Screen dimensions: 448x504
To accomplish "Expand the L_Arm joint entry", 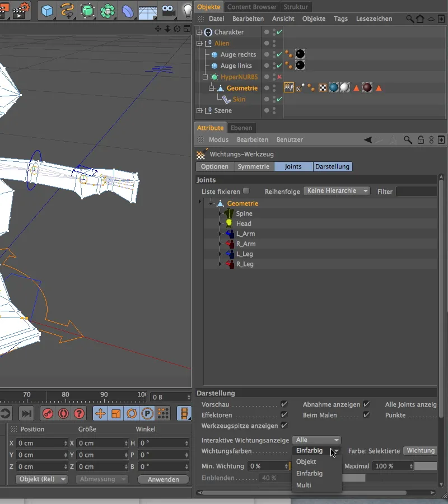I will coord(220,234).
